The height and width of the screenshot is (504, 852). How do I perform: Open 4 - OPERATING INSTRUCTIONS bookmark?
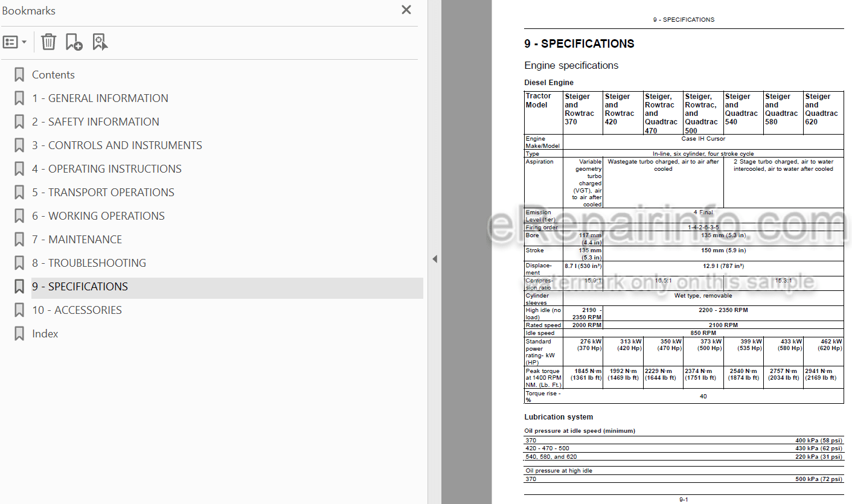[x=107, y=169]
